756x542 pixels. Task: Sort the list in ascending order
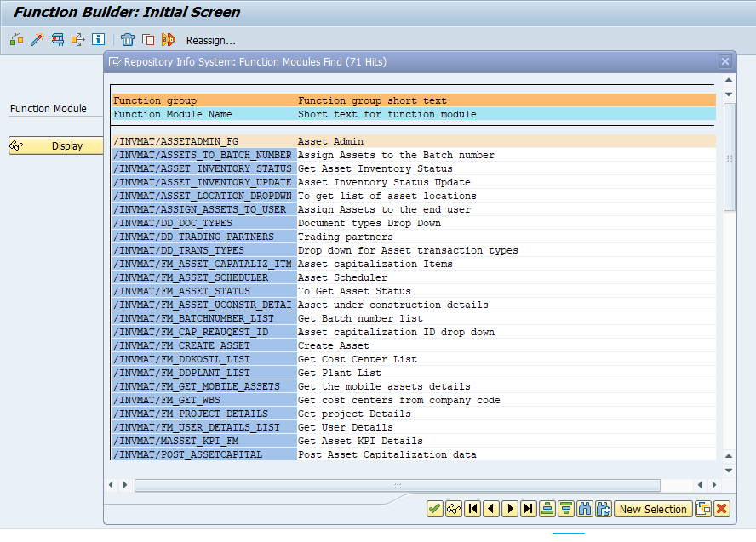(547, 509)
